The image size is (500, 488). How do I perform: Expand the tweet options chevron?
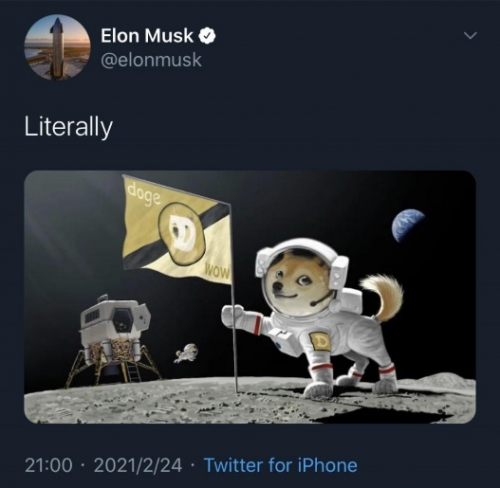point(470,35)
